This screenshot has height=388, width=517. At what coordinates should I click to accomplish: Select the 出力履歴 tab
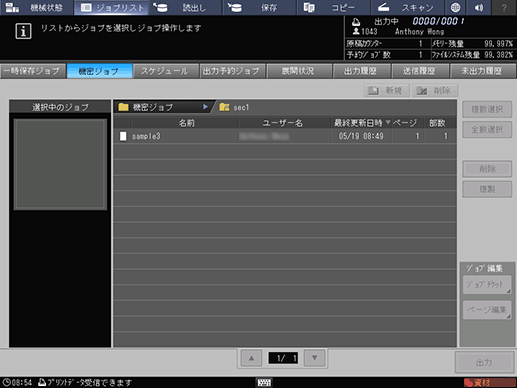361,71
